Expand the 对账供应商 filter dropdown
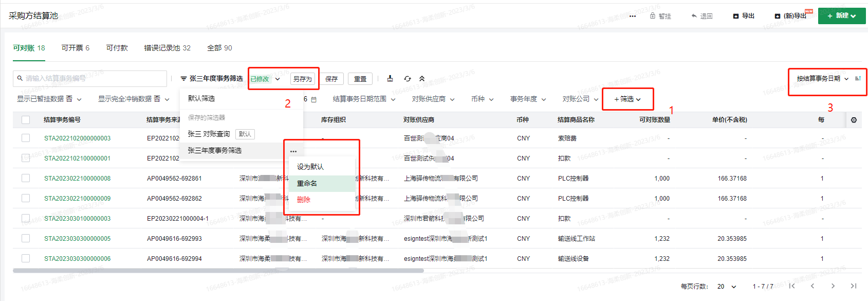This screenshot has height=301, width=868. (433, 99)
